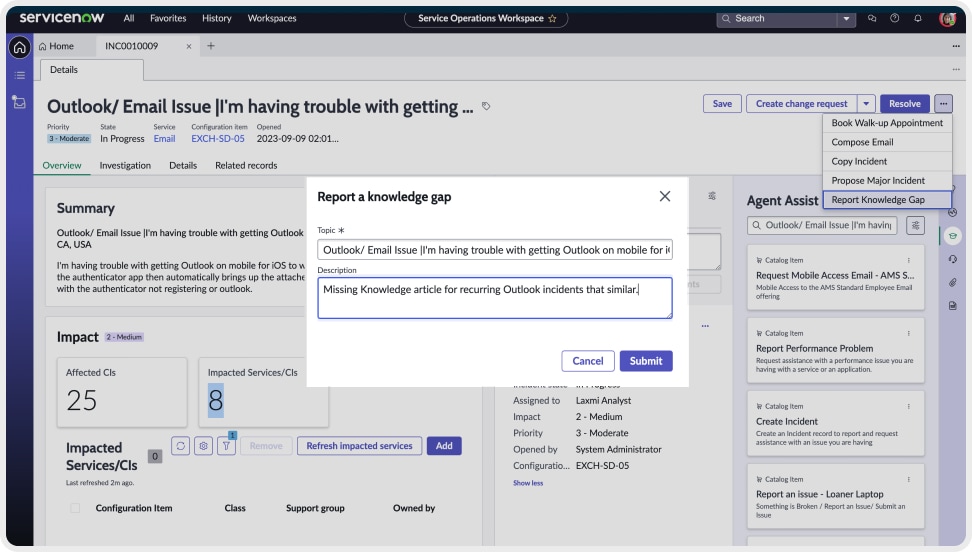Click into the knowledge gap Description field
The height and width of the screenshot is (552, 972).
494,298
